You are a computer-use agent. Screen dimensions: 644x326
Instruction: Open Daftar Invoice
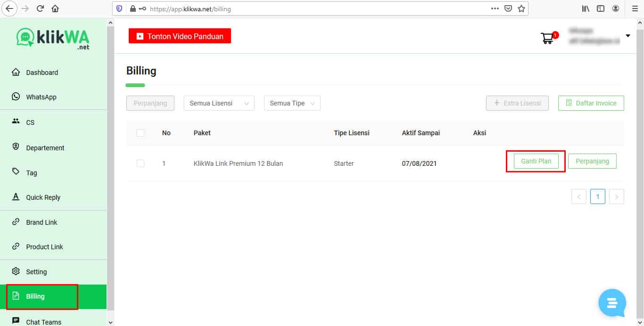[591, 103]
